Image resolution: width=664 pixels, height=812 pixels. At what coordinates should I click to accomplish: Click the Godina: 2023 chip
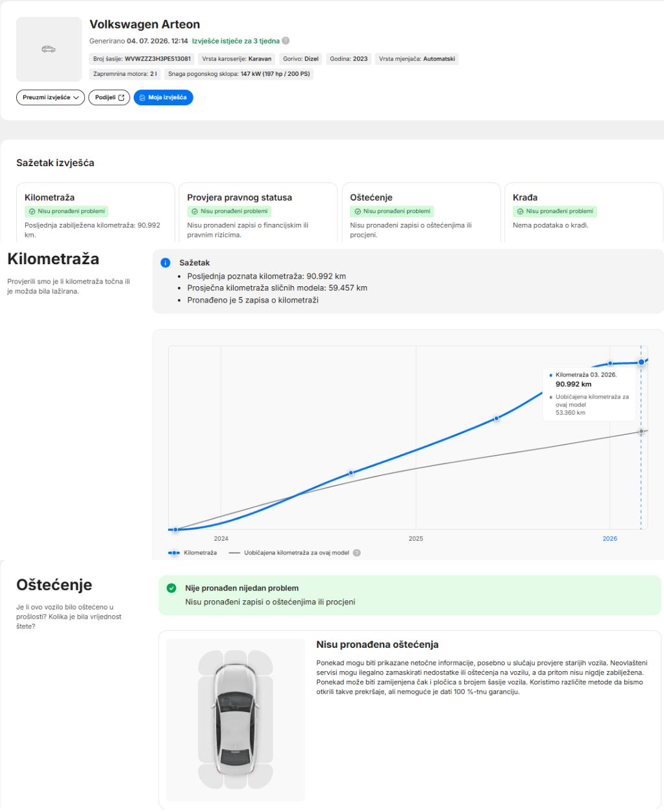tap(349, 58)
